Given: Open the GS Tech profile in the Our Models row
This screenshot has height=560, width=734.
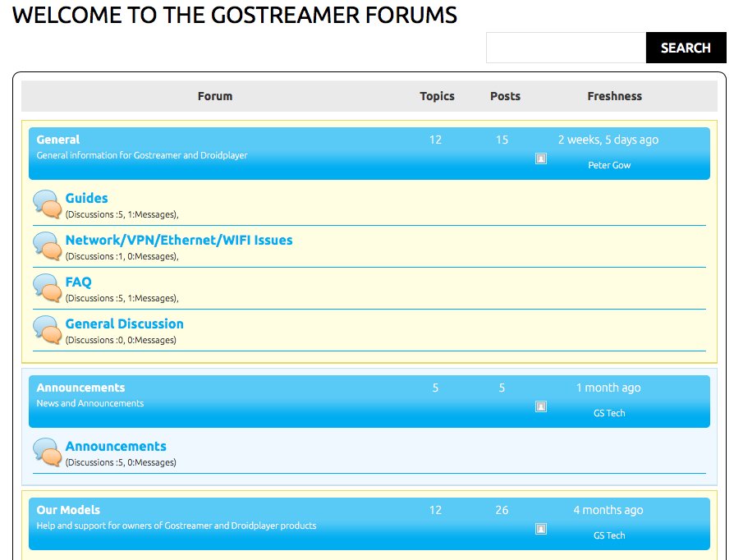Looking at the screenshot, I should click(609, 535).
